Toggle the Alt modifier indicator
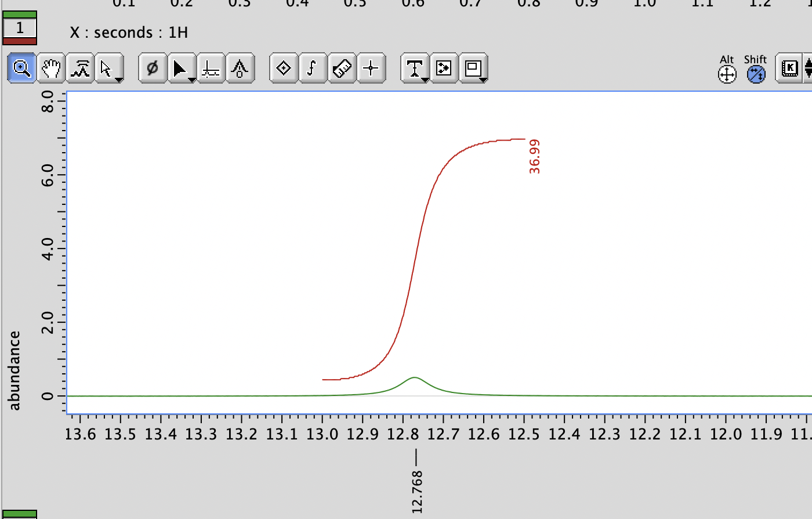812x519 pixels. [726, 75]
